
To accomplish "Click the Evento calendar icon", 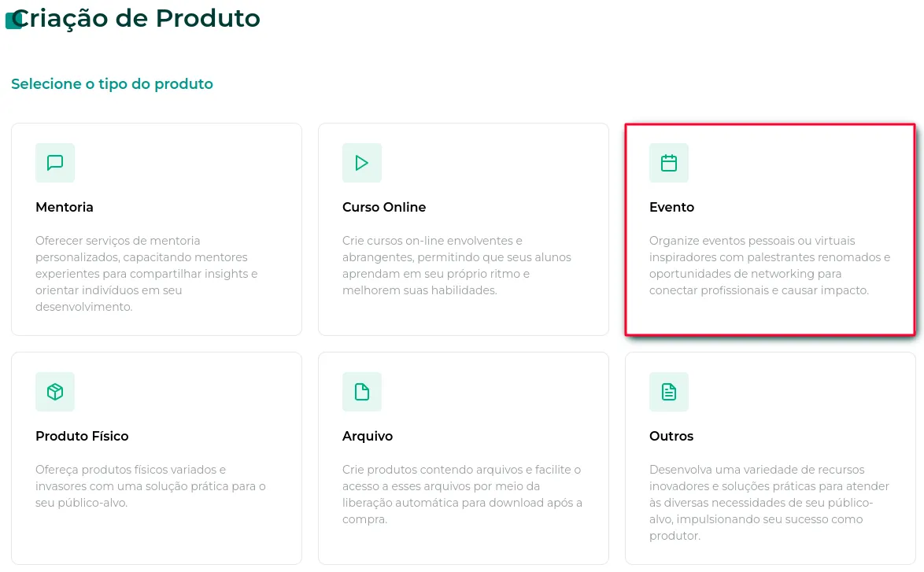I will coord(669,163).
